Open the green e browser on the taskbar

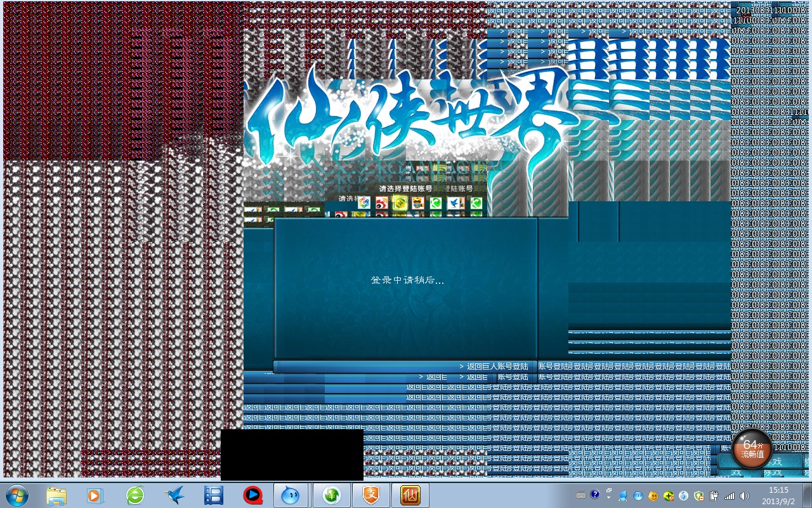point(134,495)
